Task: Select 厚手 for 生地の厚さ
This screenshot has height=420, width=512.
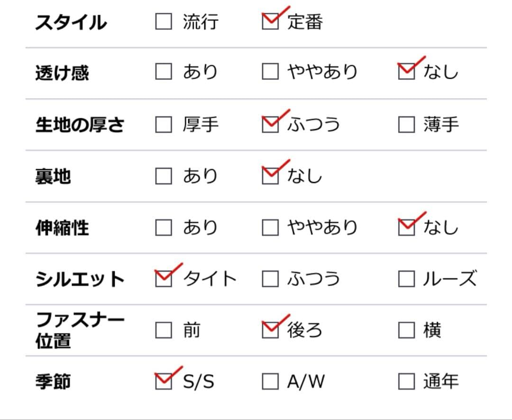Action: tap(164, 125)
